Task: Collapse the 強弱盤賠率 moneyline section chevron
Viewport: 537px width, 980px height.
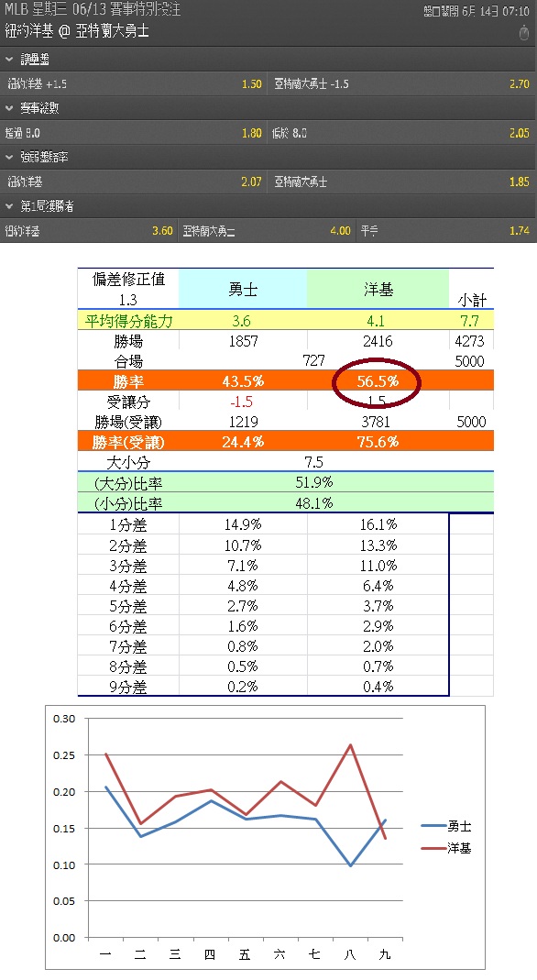Action: [9, 157]
